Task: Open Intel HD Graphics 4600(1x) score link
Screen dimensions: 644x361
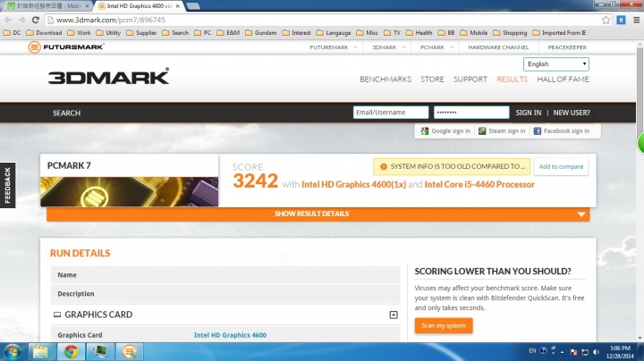Action: pyautogui.click(x=353, y=185)
